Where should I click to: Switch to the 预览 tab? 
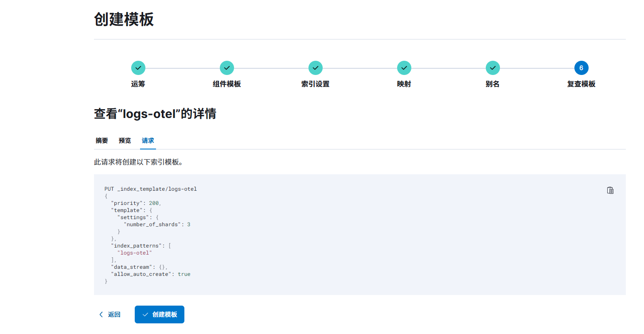point(125,141)
